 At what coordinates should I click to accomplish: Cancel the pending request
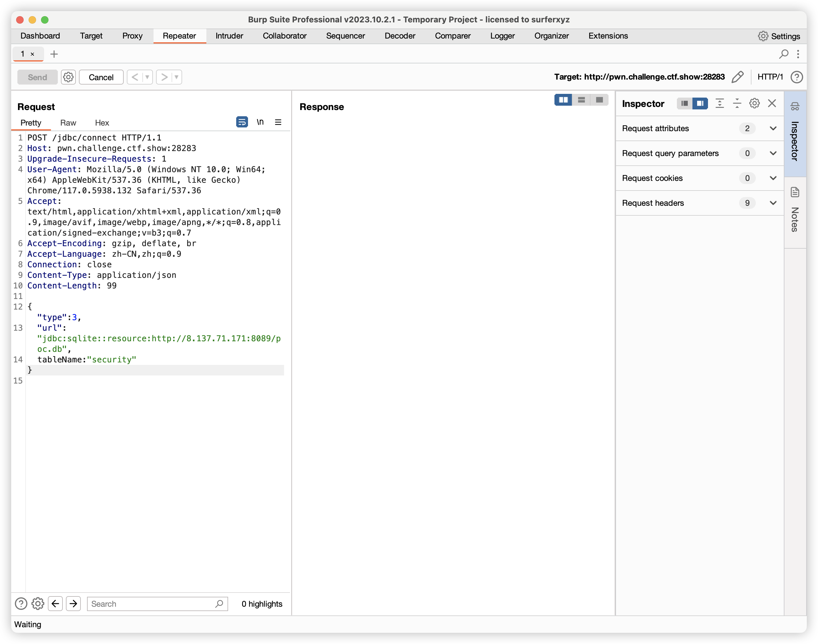(x=101, y=77)
